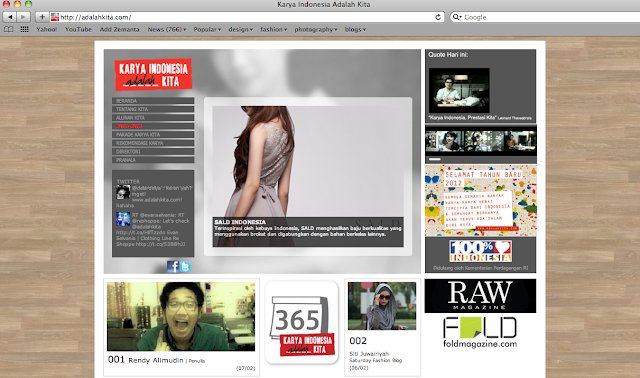The width and height of the screenshot is (640, 378).
Task: Click the Google search magnifier icon
Action: 457,17
